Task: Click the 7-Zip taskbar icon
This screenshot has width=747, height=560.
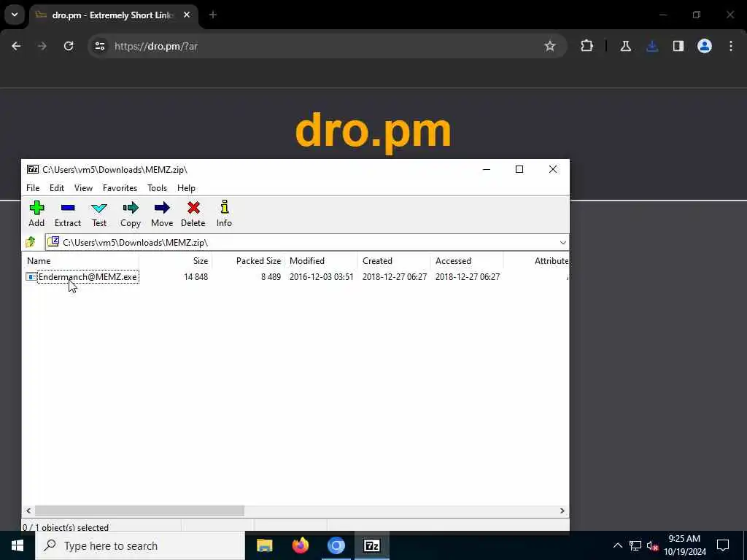Action: coord(371,545)
